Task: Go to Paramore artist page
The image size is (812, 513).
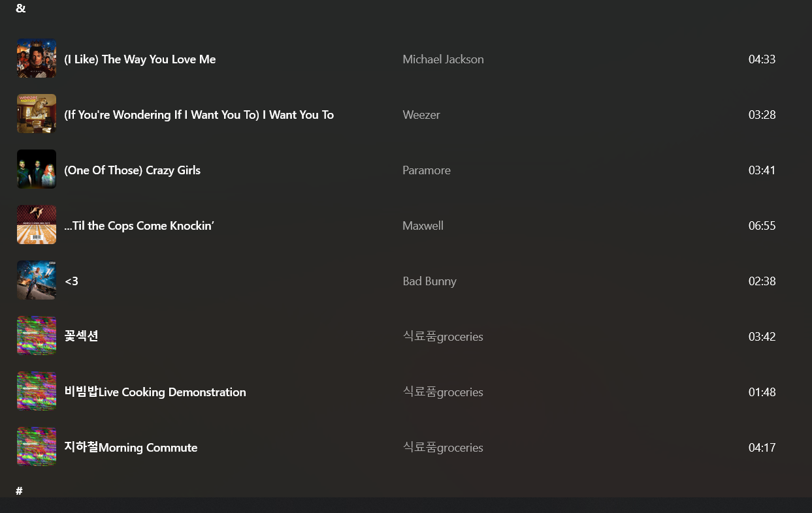Action: (427, 170)
